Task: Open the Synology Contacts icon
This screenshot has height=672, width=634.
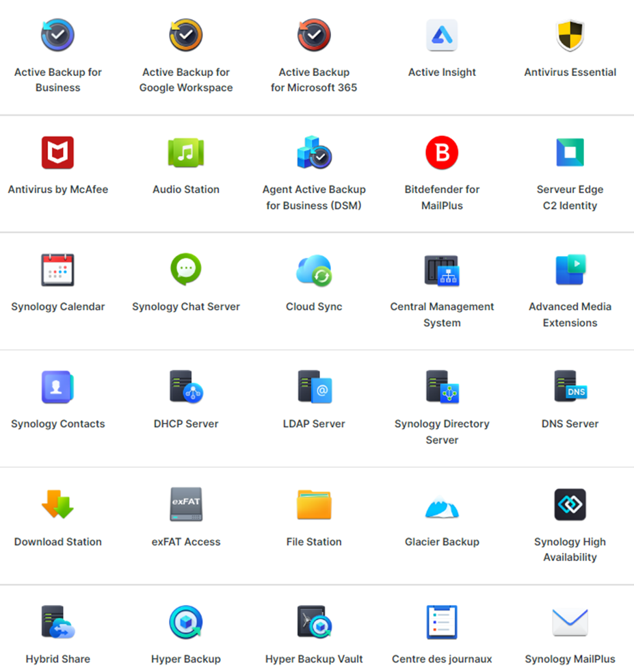Action: pos(58,387)
